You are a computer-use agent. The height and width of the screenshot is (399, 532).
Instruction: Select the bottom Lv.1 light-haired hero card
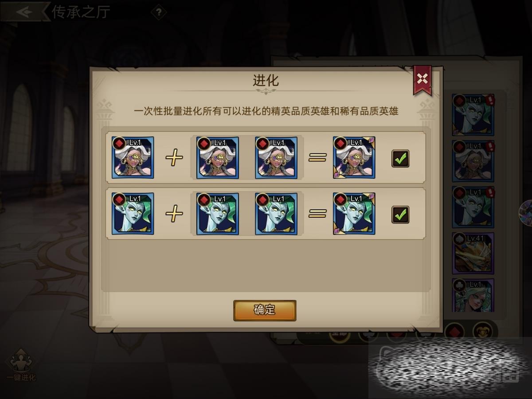pyautogui.click(x=473, y=295)
